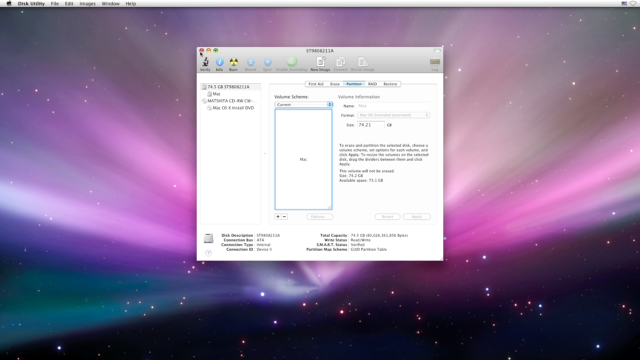Click the plus button to add partition

coord(278,216)
